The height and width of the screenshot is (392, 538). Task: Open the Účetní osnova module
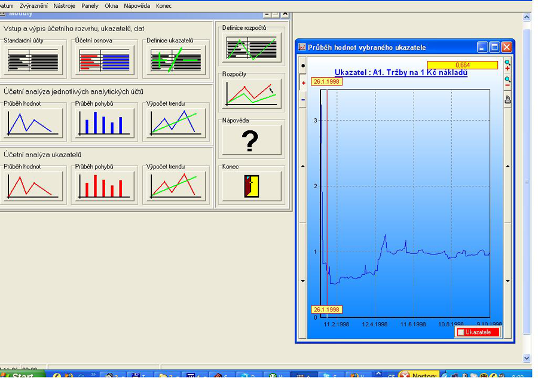click(105, 60)
